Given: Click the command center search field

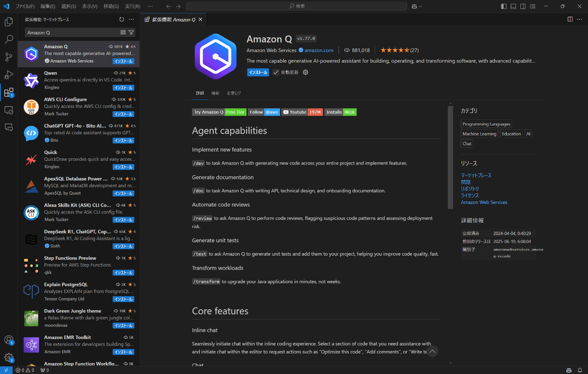Looking at the screenshot, I should coord(296,6).
